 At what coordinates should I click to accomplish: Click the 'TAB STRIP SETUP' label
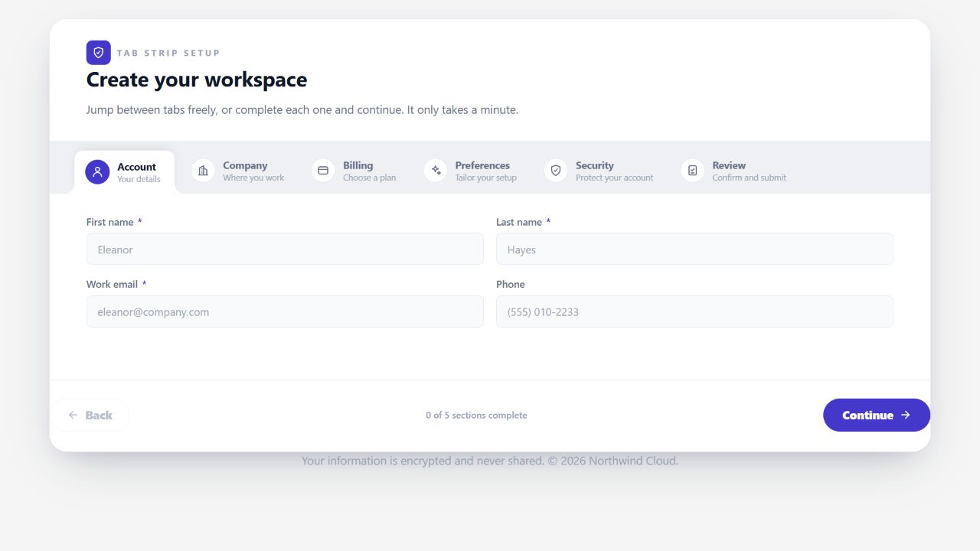tap(168, 53)
